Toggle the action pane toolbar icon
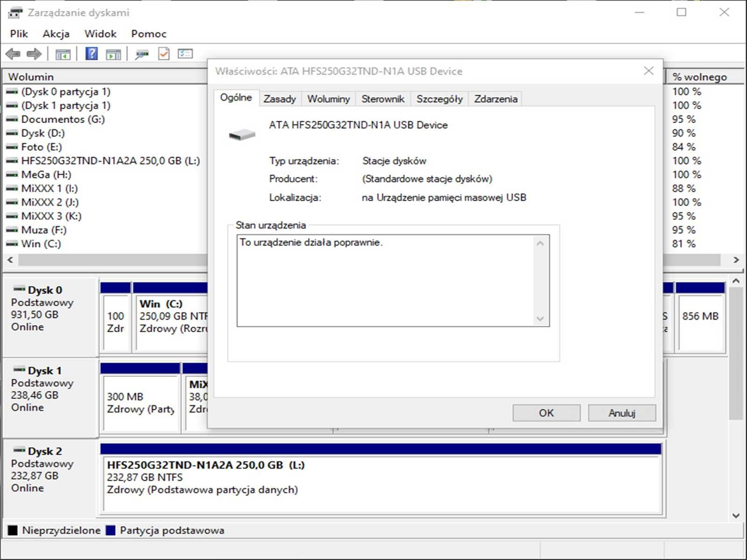The height and width of the screenshot is (560, 747). coord(113,54)
